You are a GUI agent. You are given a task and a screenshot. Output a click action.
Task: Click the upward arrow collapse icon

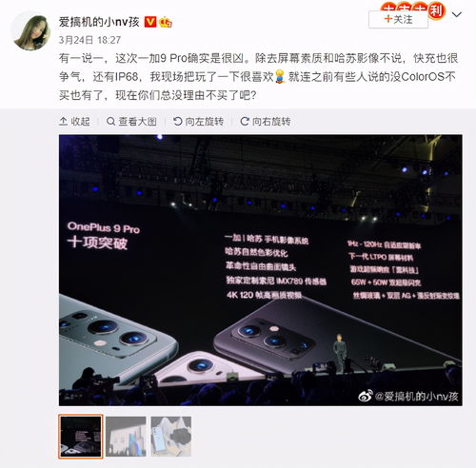tap(64, 121)
